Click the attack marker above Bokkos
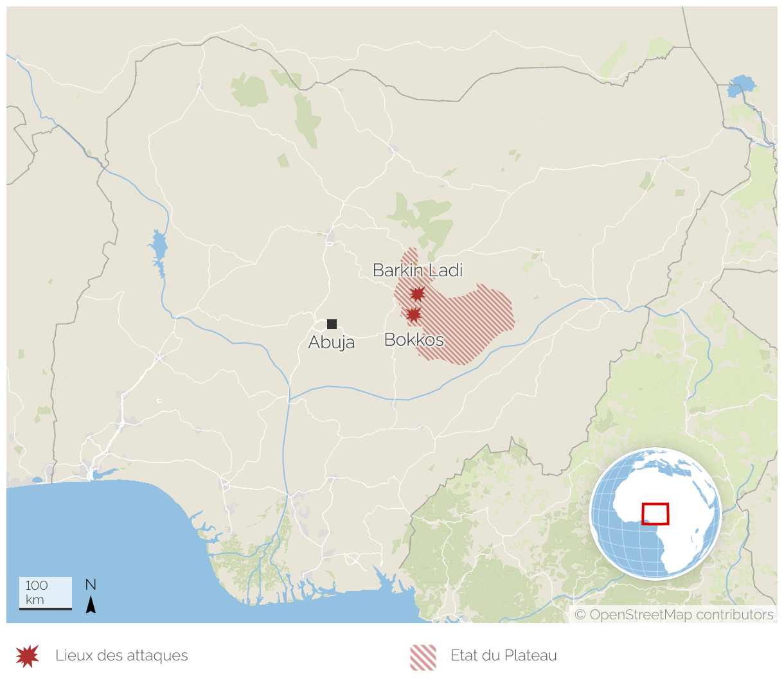This screenshot has height=681, width=784. click(x=413, y=315)
